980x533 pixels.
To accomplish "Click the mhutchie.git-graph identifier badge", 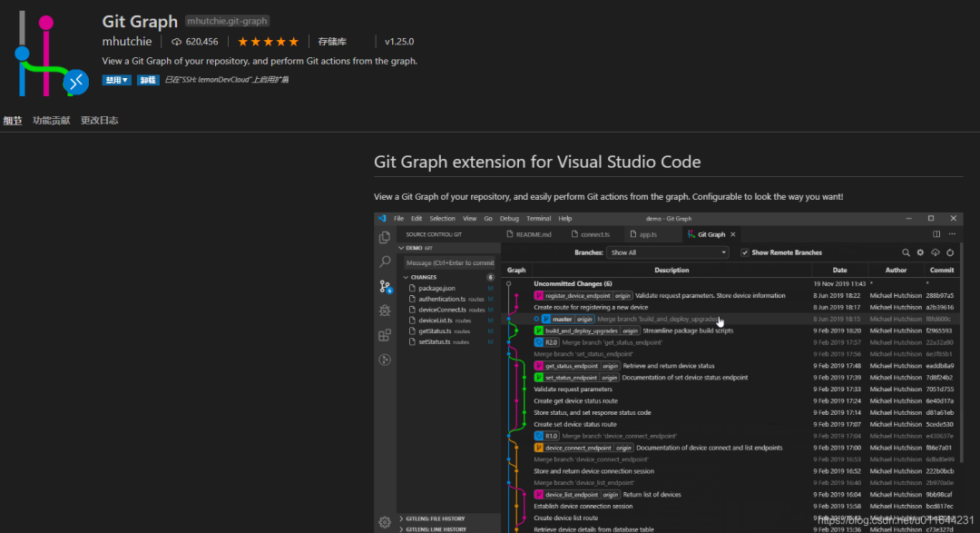I will 228,21.
